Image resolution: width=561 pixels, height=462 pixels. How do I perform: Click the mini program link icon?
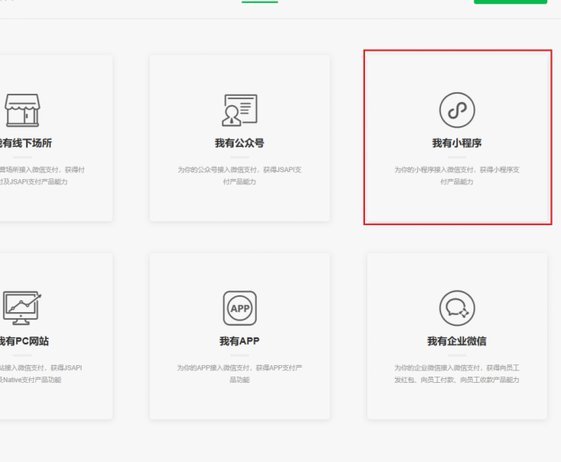pyautogui.click(x=457, y=110)
